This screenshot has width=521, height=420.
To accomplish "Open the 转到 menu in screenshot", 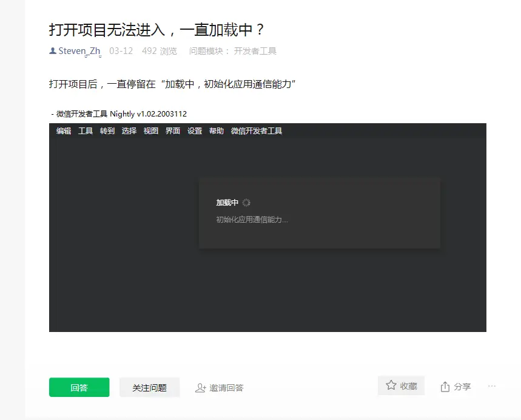I will [x=107, y=130].
